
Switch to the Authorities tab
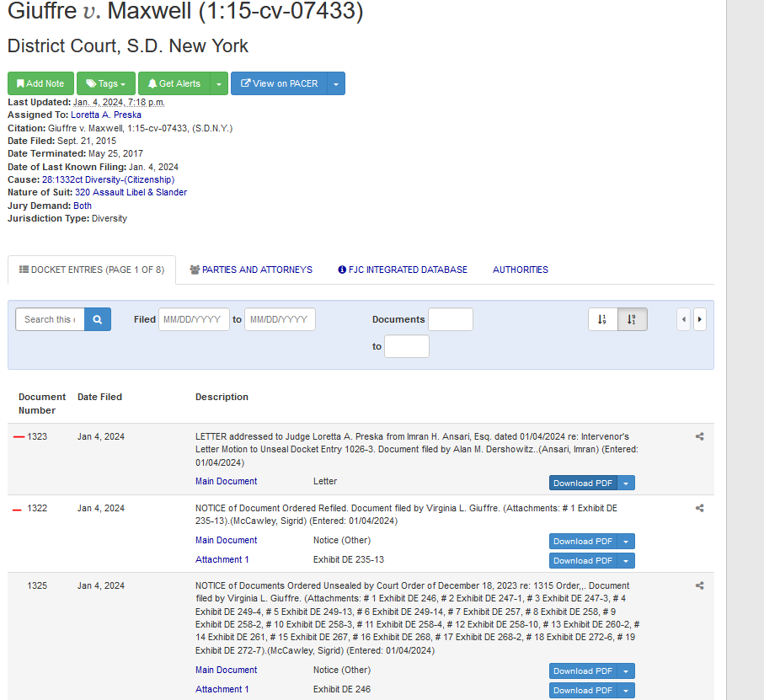point(521,270)
